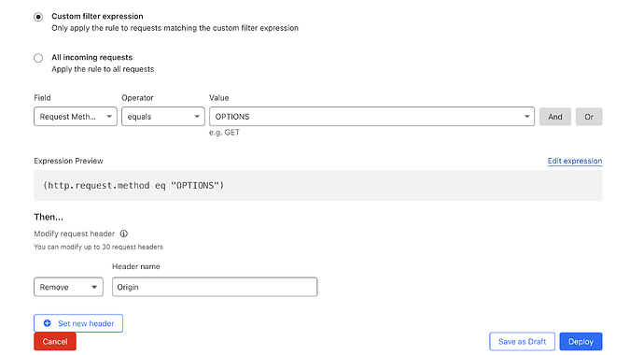Click the Save as Draft button

pos(522,341)
